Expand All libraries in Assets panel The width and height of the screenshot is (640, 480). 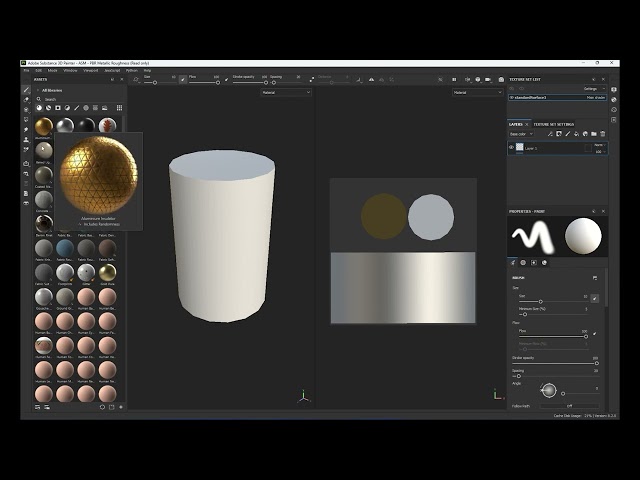click(38, 90)
